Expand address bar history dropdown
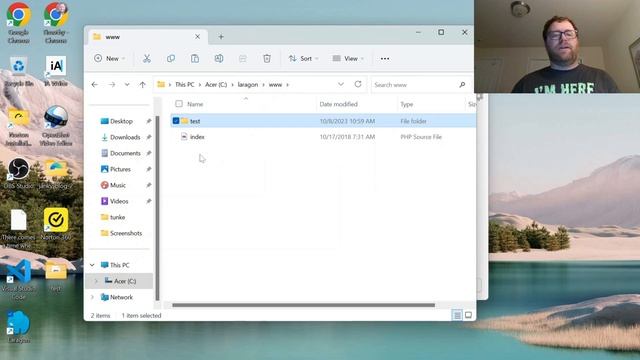 point(341,84)
